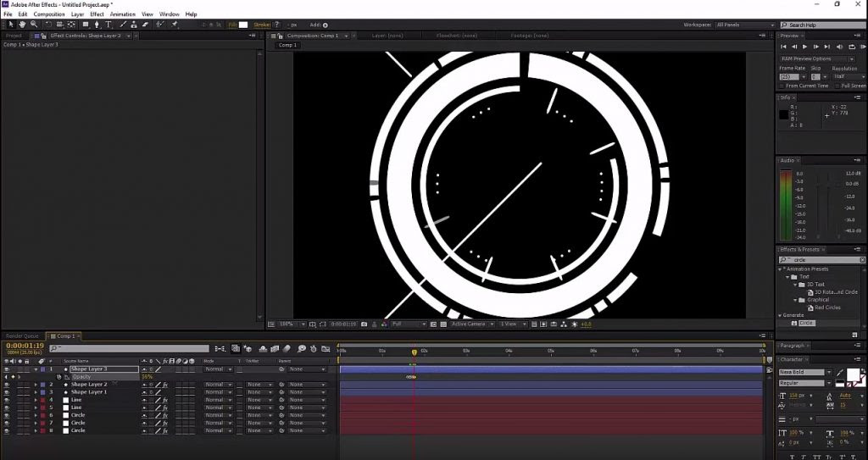Select the Selection arrow tool
This screenshot has width=868, height=460.
10,25
